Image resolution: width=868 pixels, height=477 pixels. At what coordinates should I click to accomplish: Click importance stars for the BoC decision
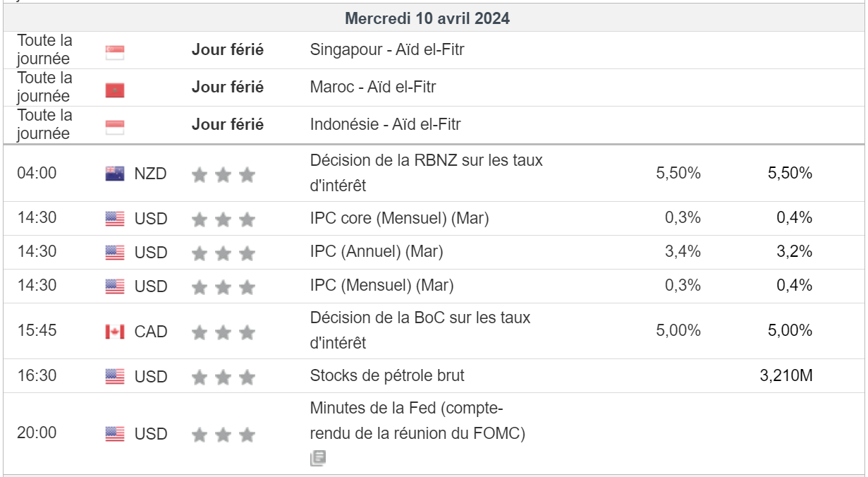click(x=223, y=332)
